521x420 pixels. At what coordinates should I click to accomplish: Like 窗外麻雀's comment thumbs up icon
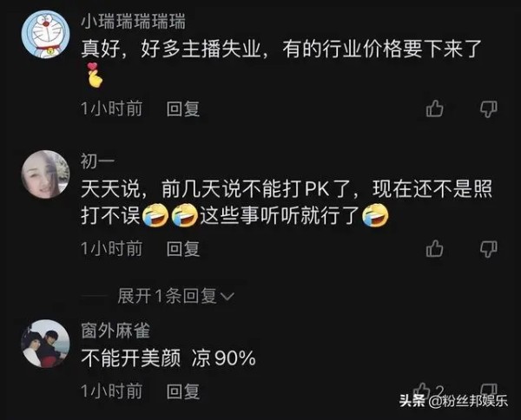(422, 389)
